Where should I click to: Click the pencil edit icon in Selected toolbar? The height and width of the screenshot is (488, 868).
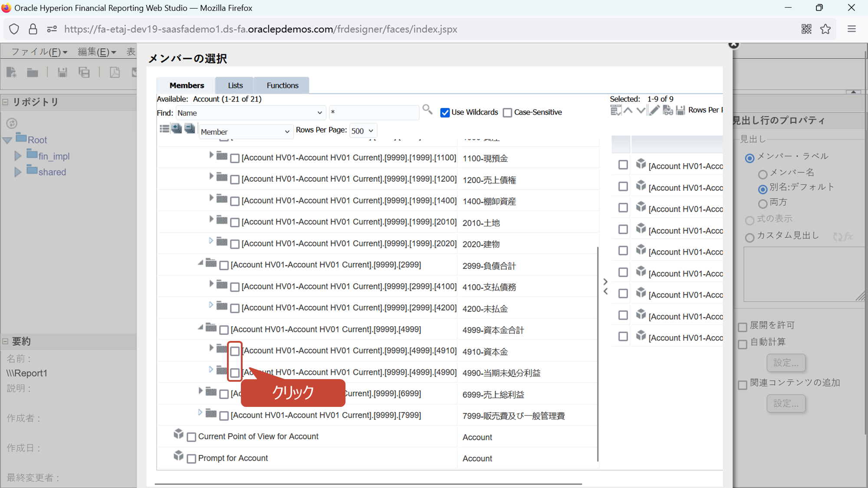coord(654,111)
